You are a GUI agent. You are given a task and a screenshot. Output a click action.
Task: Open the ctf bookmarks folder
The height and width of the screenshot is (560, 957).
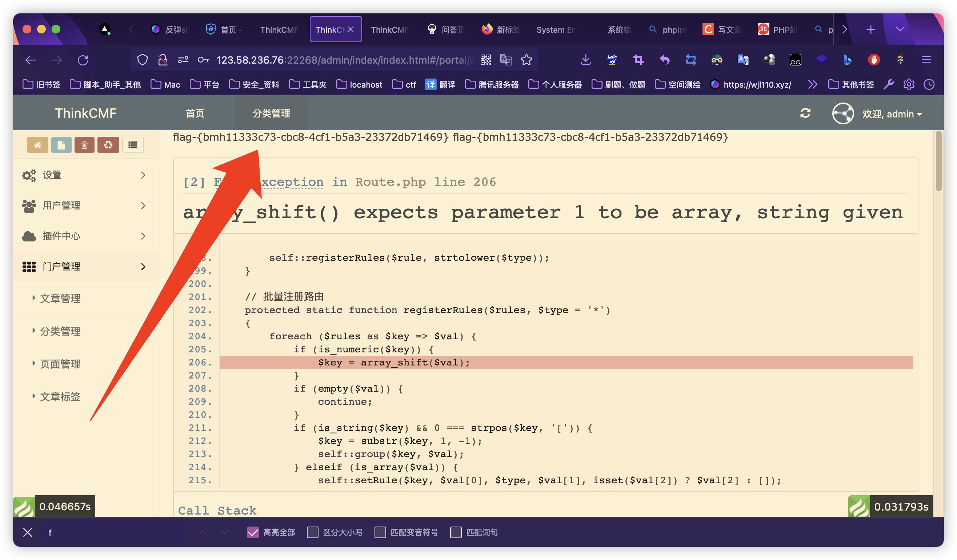pyautogui.click(x=404, y=84)
